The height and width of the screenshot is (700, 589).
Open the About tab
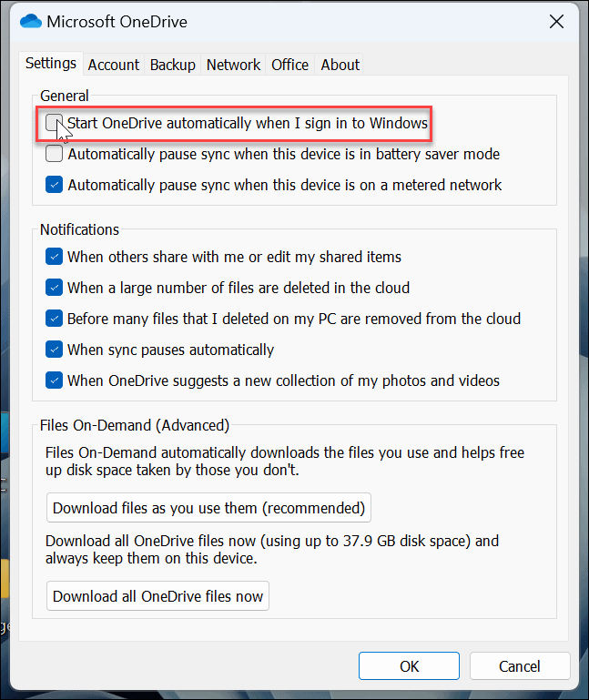[x=340, y=66]
